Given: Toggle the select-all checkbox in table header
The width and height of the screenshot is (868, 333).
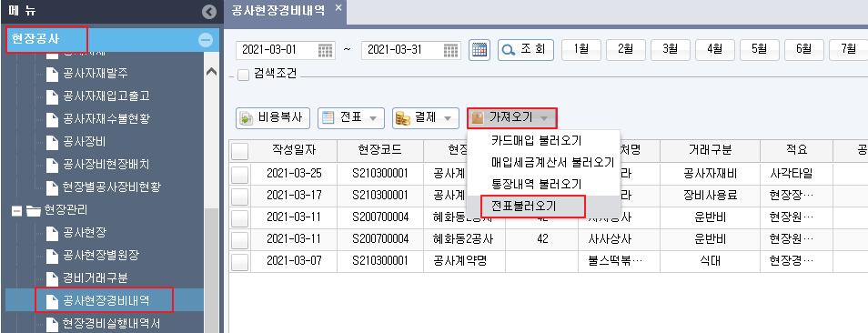Looking at the screenshot, I should click(x=239, y=151).
